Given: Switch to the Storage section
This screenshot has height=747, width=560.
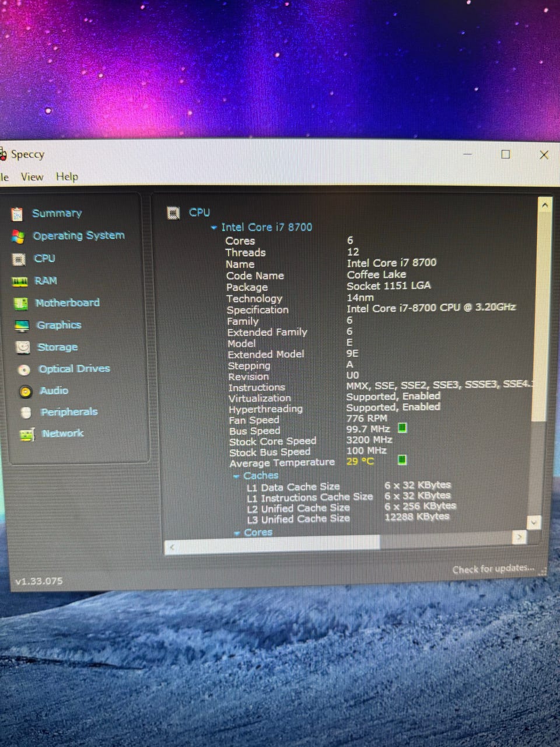Looking at the screenshot, I should 57,347.
